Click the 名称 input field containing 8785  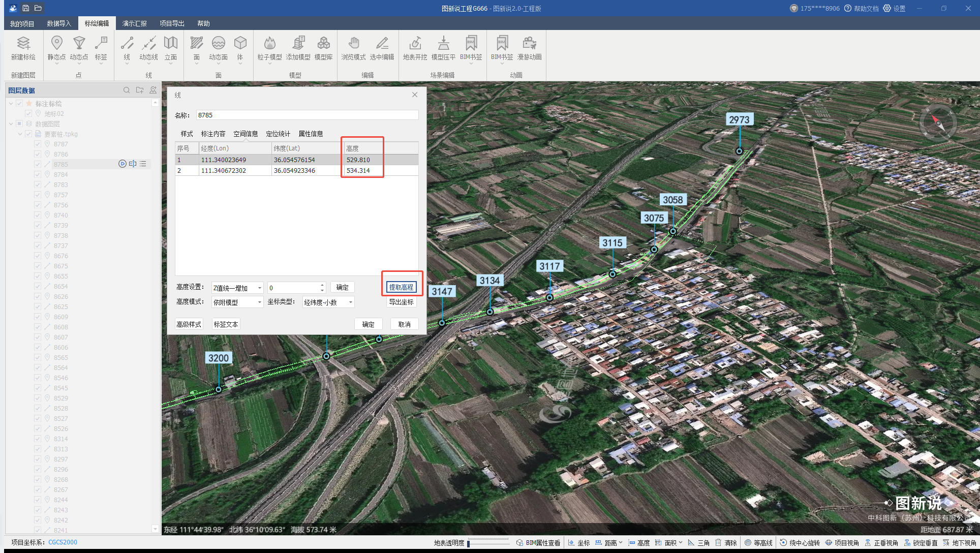coord(308,115)
